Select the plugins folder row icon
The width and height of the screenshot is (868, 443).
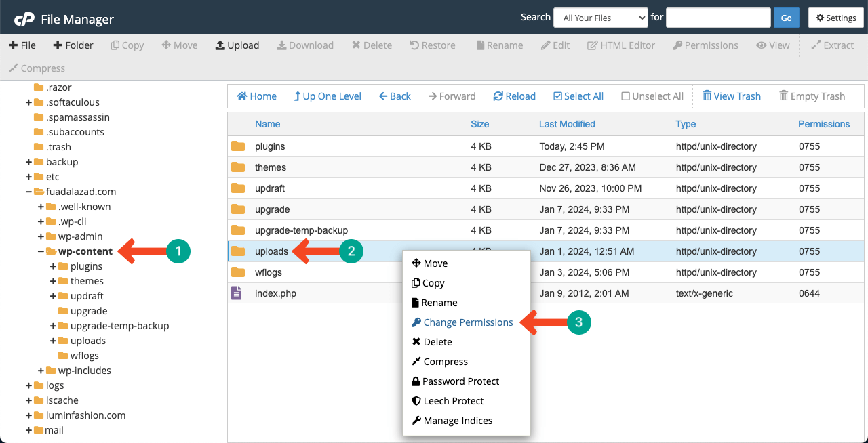tap(237, 146)
